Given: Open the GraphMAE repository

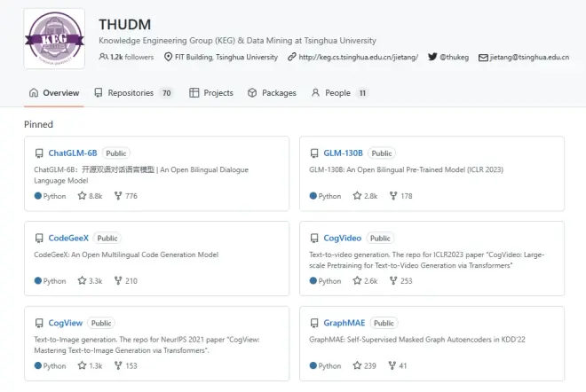Looking at the screenshot, I should (344, 323).
